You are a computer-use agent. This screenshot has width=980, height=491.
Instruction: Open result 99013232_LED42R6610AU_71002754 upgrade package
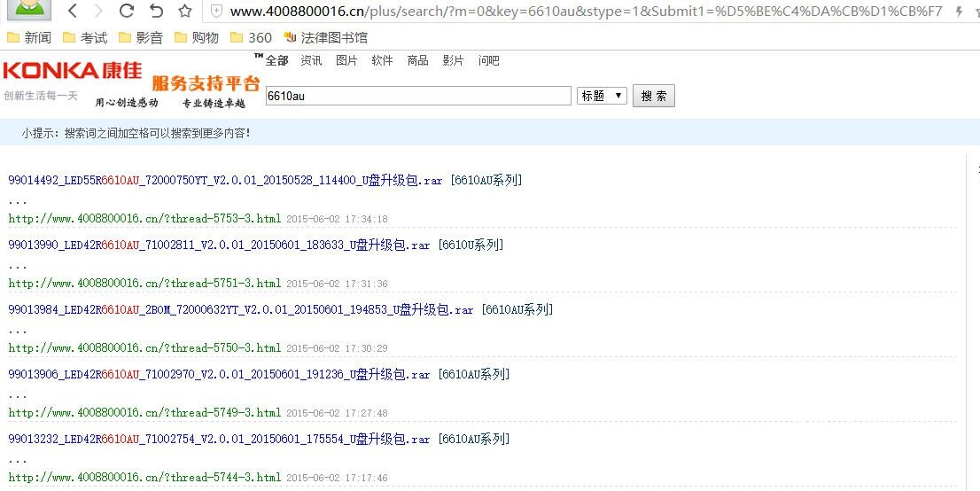219,439
